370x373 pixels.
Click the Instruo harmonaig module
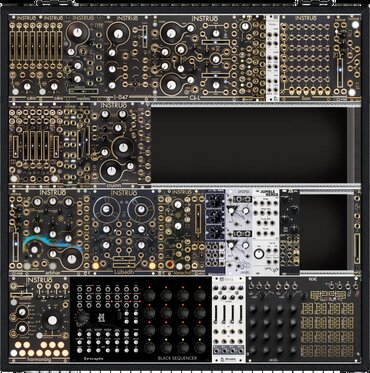tap(39, 320)
